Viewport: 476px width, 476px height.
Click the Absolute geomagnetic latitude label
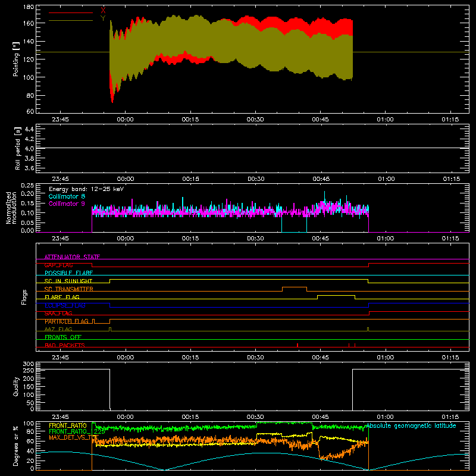pyautogui.click(x=411, y=425)
